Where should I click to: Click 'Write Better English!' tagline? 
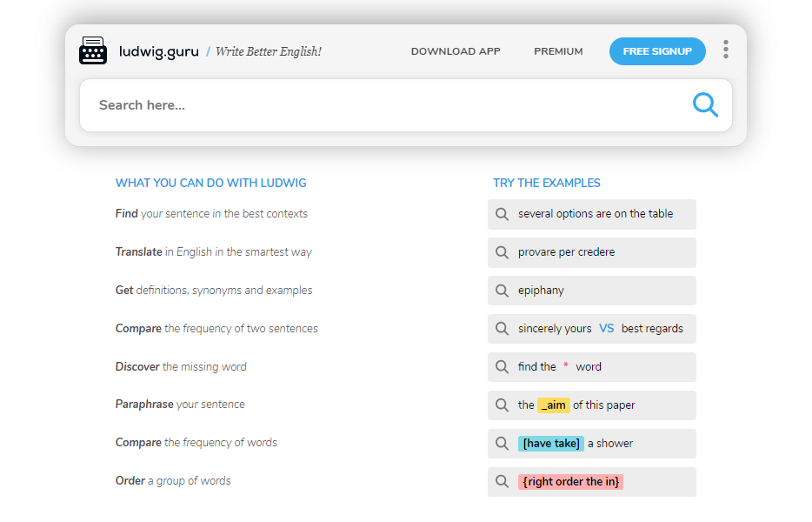tap(269, 51)
